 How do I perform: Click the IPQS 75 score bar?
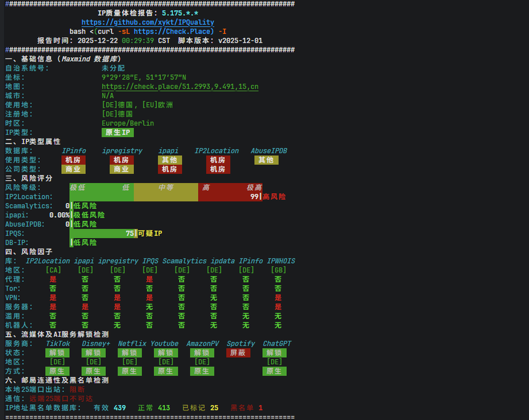(103, 233)
